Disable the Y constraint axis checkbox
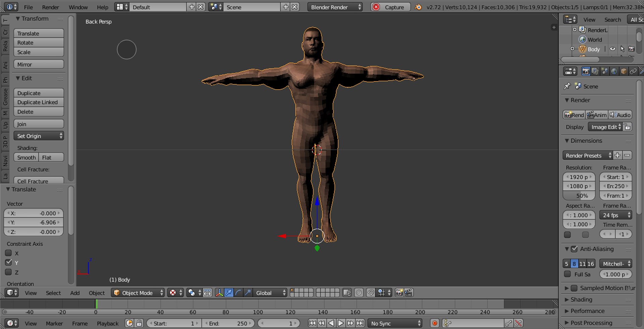This screenshot has height=329, width=644. (x=9, y=263)
